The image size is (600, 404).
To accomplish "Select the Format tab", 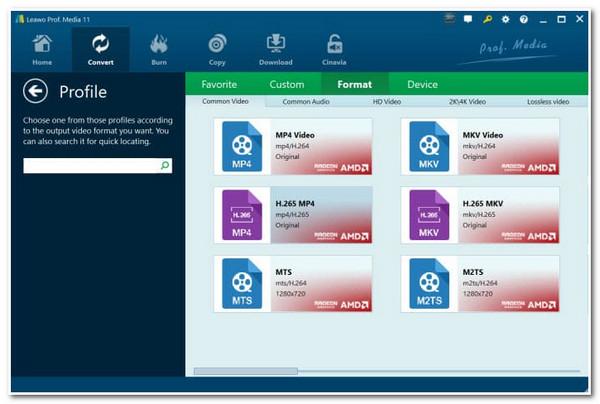I will click(354, 84).
